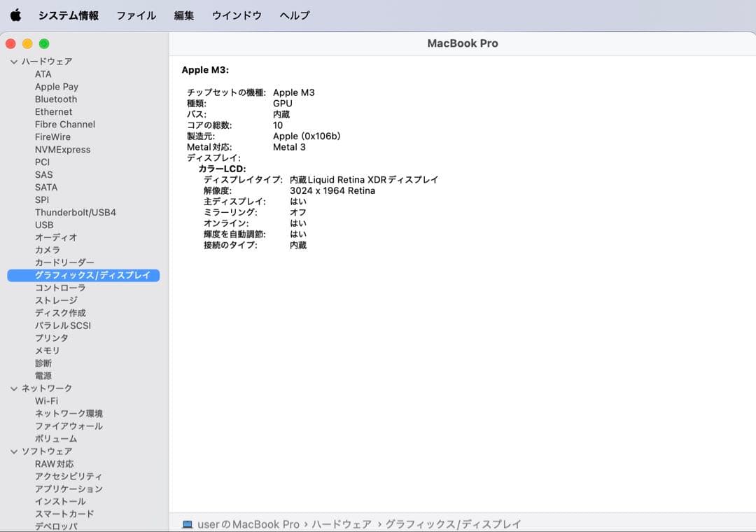The height and width of the screenshot is (532, 756).
Task: Collapse the ハードウェア section
Action: [14, 62]
